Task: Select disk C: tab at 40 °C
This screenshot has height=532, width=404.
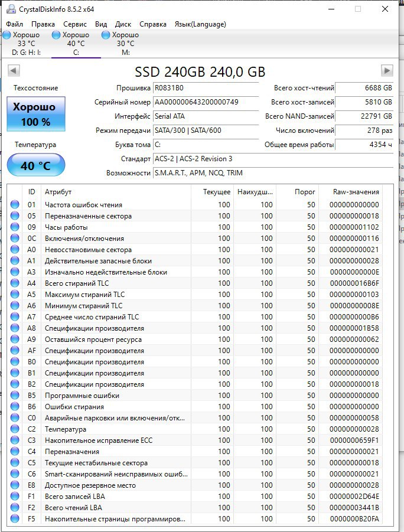Action: (76, 44)
